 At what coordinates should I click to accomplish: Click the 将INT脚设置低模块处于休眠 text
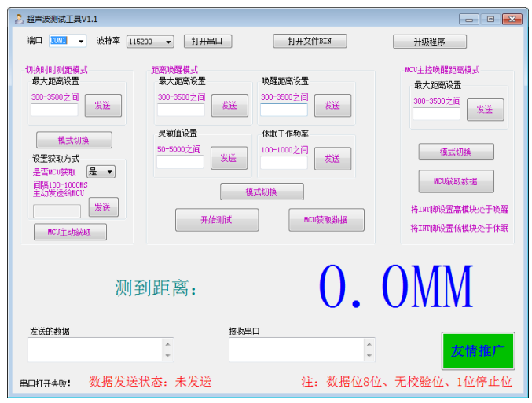[x=460, y=228]
